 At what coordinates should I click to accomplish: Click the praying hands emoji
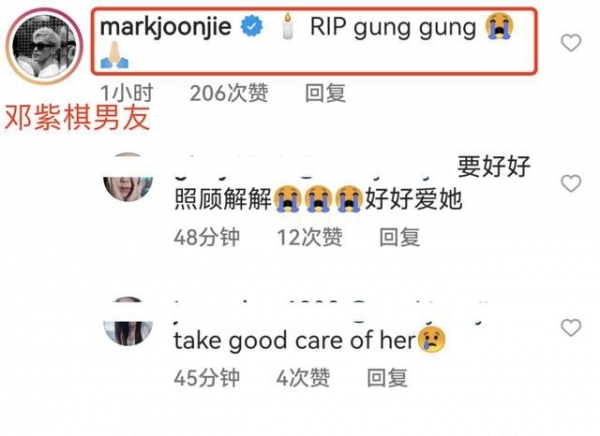tap(114, 55)
